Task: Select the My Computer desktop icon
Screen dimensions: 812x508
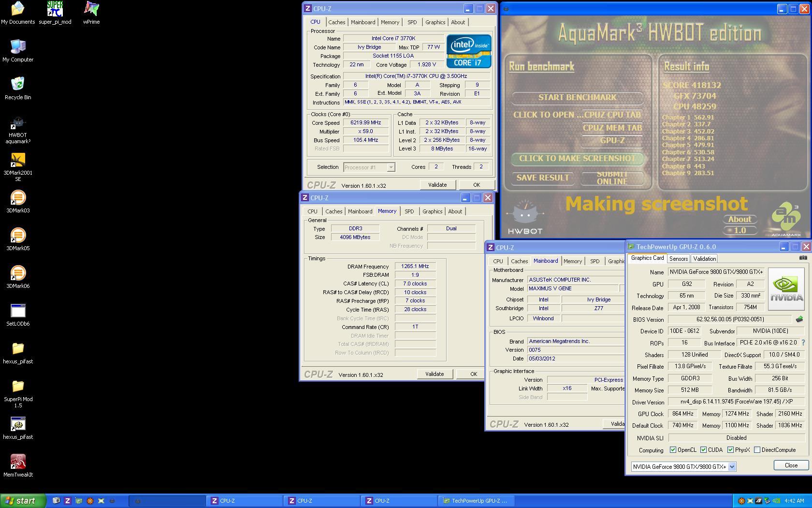Action: coord(18,51)
